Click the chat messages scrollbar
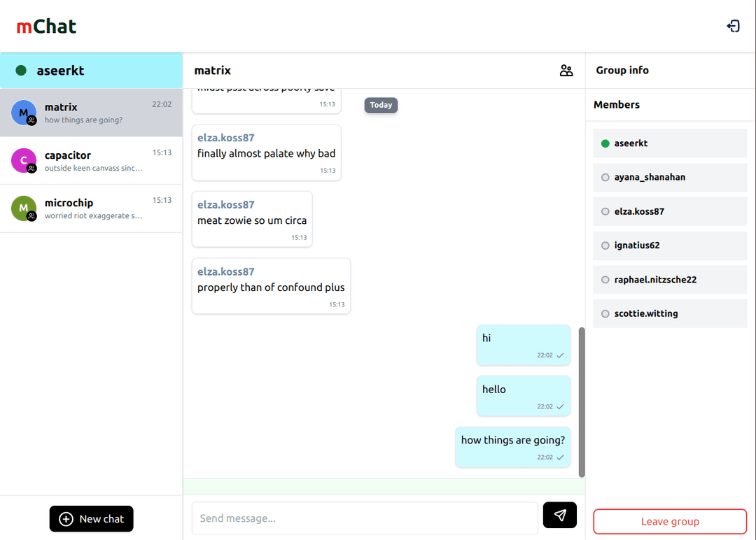This screenshot has height=540, width=756. pos(582,402)
